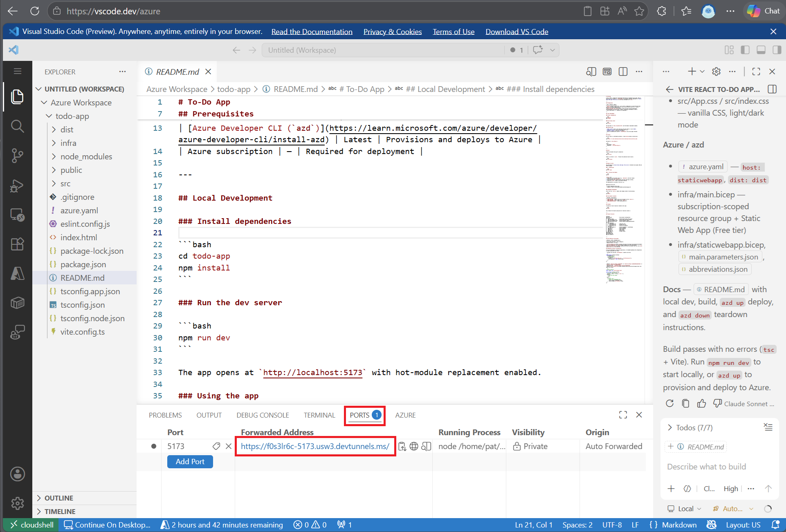Switch to the Debug Console tab

pos(263,415)
